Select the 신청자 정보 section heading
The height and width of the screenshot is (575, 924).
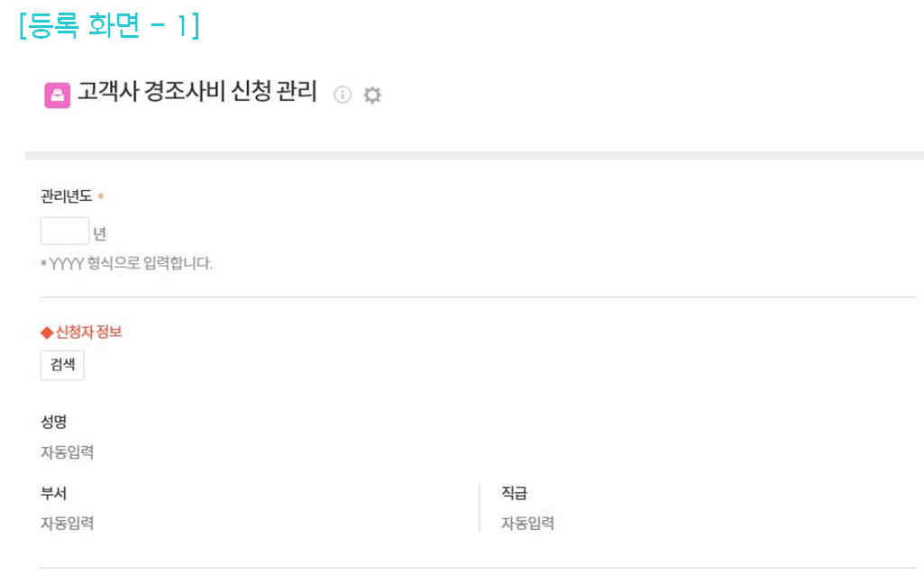pos(88,333)
